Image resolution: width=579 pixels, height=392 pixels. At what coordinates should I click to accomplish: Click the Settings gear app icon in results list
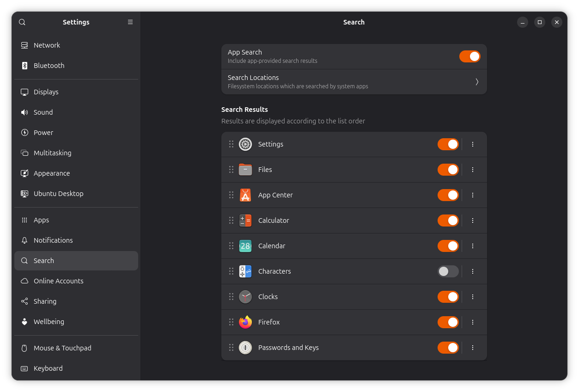tap(245, 144)
